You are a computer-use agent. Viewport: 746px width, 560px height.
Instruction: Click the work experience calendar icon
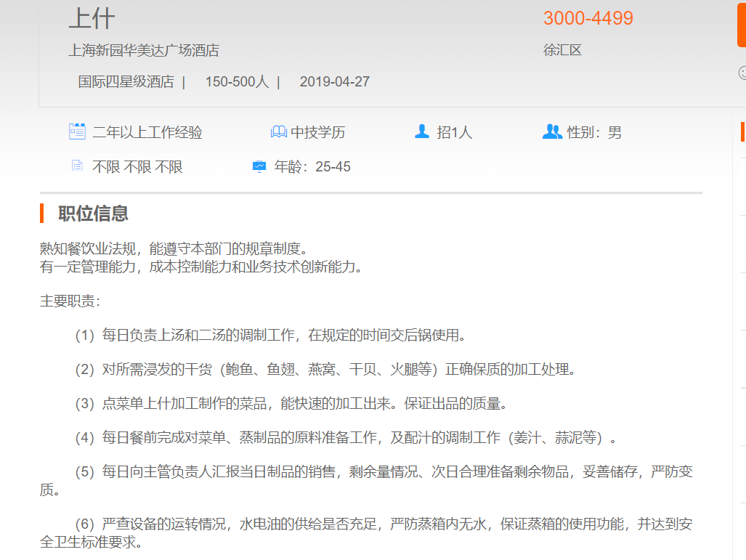pyautogui.click(x=77, y=131)
